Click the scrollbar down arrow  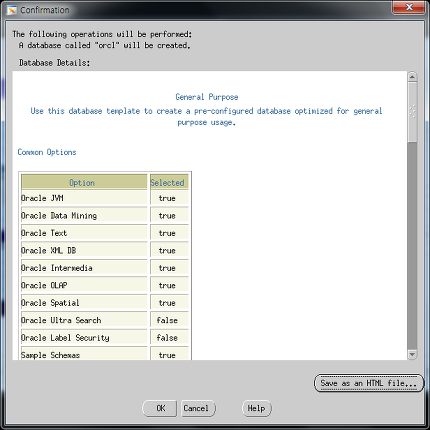coord(412,354)
